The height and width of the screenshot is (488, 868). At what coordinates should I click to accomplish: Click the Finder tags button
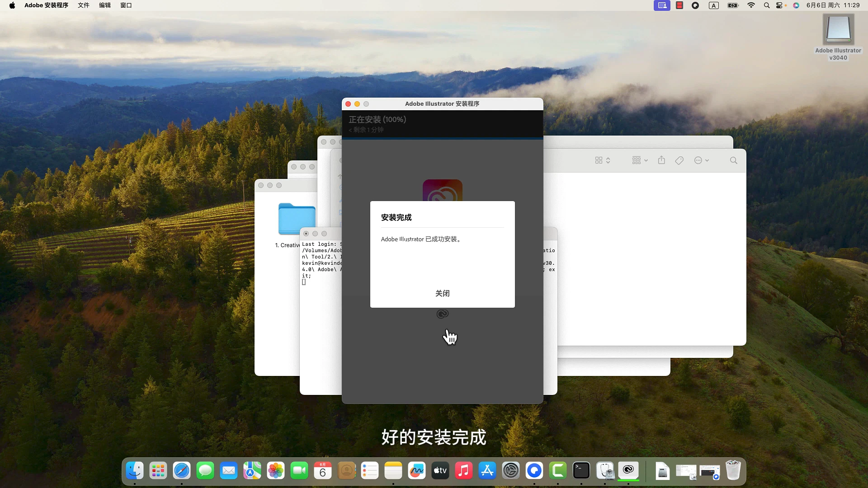(x=679, y=160)
